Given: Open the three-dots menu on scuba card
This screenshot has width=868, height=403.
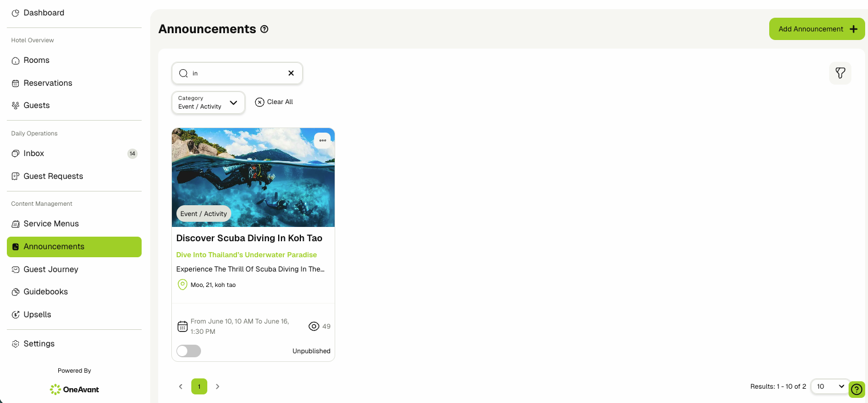Looking at the screenshot, I should click(x=323, y=141).
